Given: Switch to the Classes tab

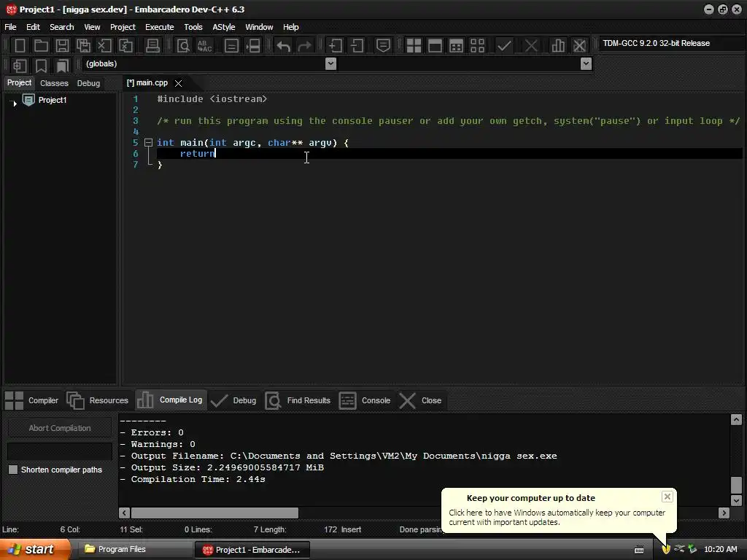Looking at the screenshot, I should [54, 83].
